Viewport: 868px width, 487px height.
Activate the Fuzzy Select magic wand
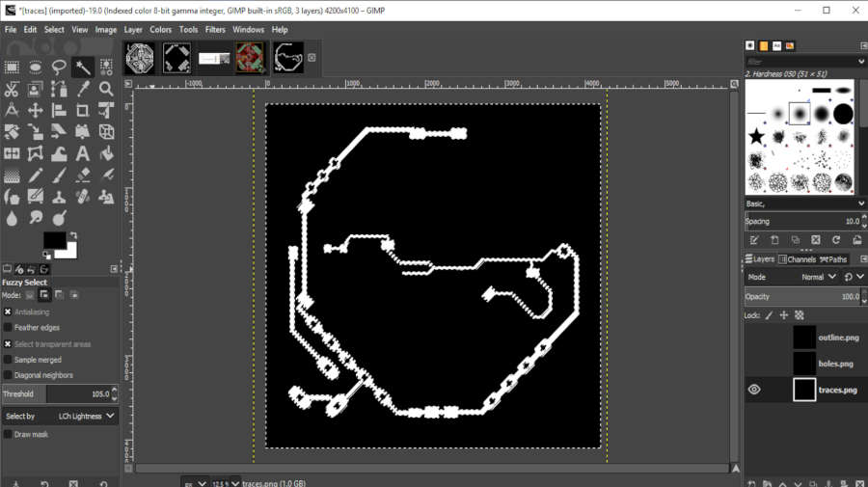coord(83,68)
